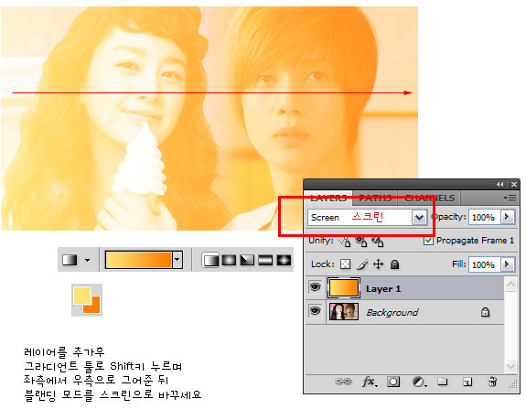Image resolution: width=526 pixels, height=420 pixels.
Task: Create a new layer
Action: click(x=467, y=382)
